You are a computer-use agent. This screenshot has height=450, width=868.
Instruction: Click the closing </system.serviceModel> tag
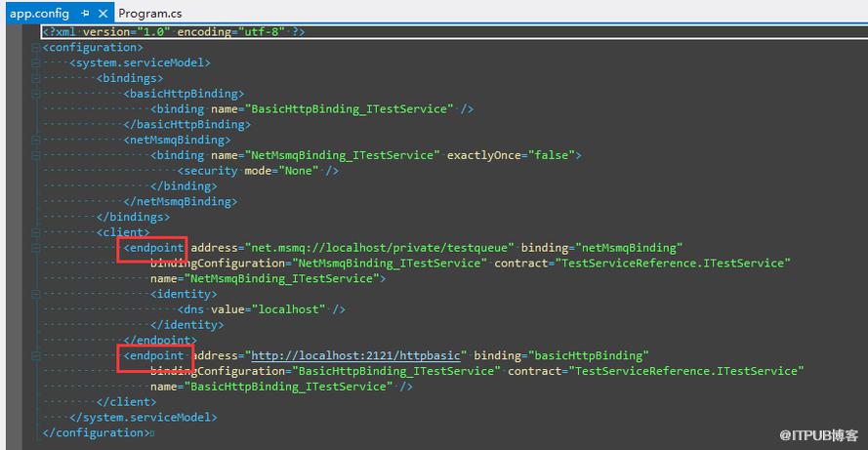[x=144, y=418]
